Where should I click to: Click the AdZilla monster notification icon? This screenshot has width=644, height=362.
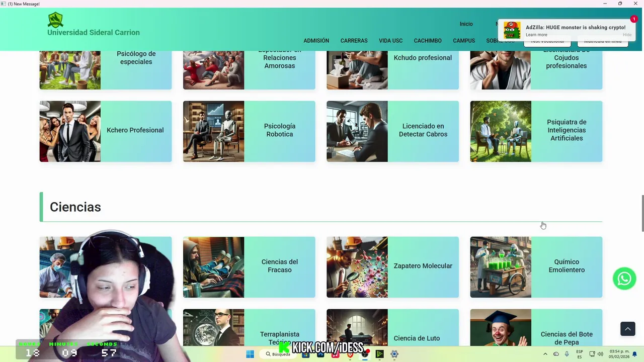coord(512,30)
